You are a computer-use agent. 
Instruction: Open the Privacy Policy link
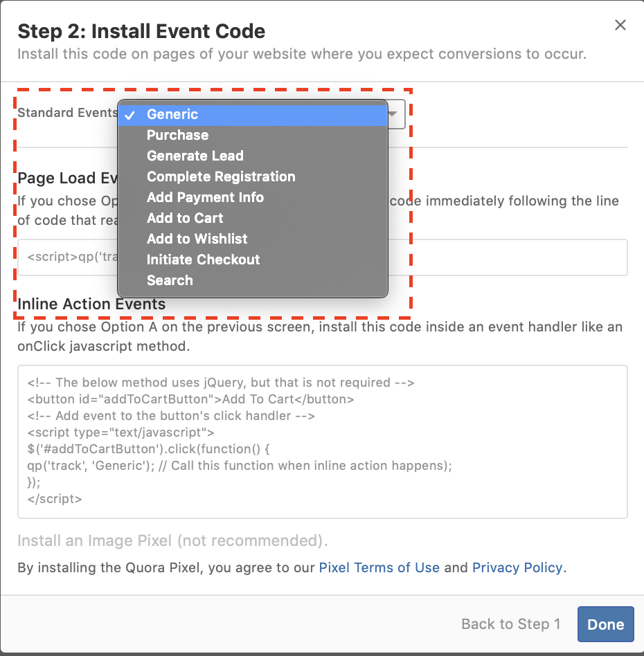click(517, 568)
